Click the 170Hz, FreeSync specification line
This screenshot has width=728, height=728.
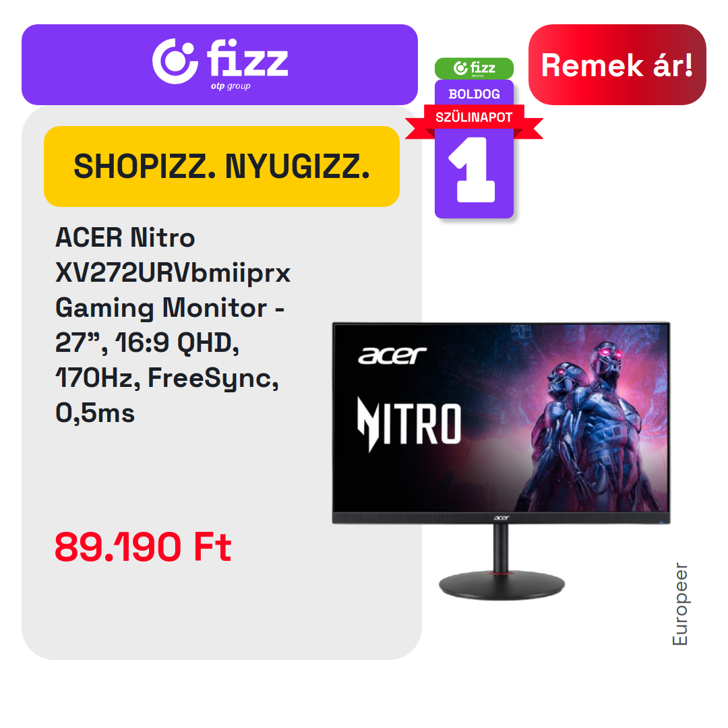[166, 378]
